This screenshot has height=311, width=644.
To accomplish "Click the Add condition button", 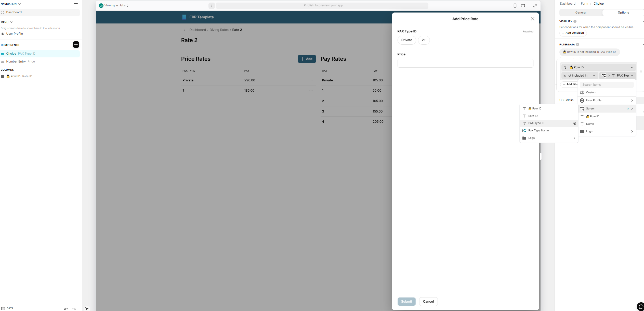I will [573, 33].
